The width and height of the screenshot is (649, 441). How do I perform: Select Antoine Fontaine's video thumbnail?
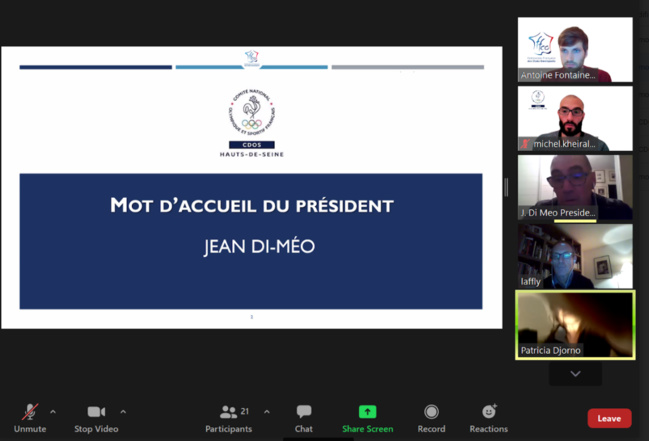click(575, 50)
